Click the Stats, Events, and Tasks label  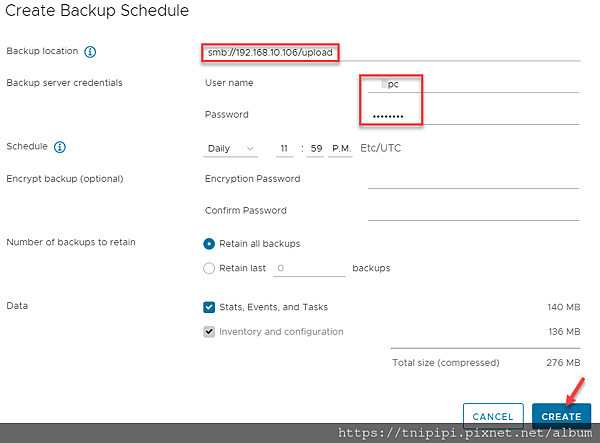coord(273,307)
